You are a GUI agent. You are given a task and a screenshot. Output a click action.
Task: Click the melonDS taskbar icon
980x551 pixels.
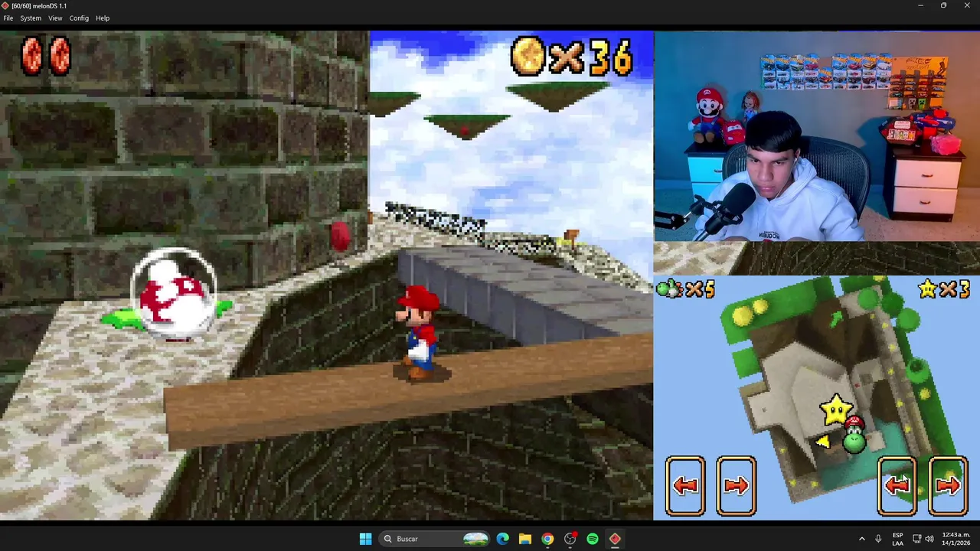pyautogui.click(x=615, y=539)
